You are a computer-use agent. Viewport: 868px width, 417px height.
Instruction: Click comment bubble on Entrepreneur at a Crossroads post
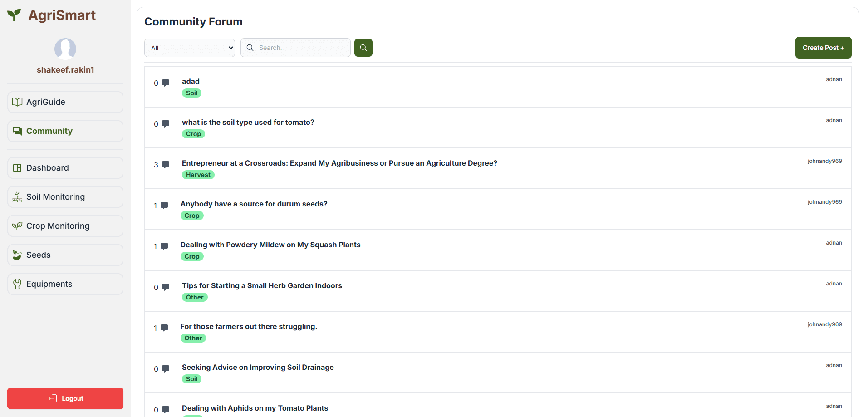click(x=166, y=165)
